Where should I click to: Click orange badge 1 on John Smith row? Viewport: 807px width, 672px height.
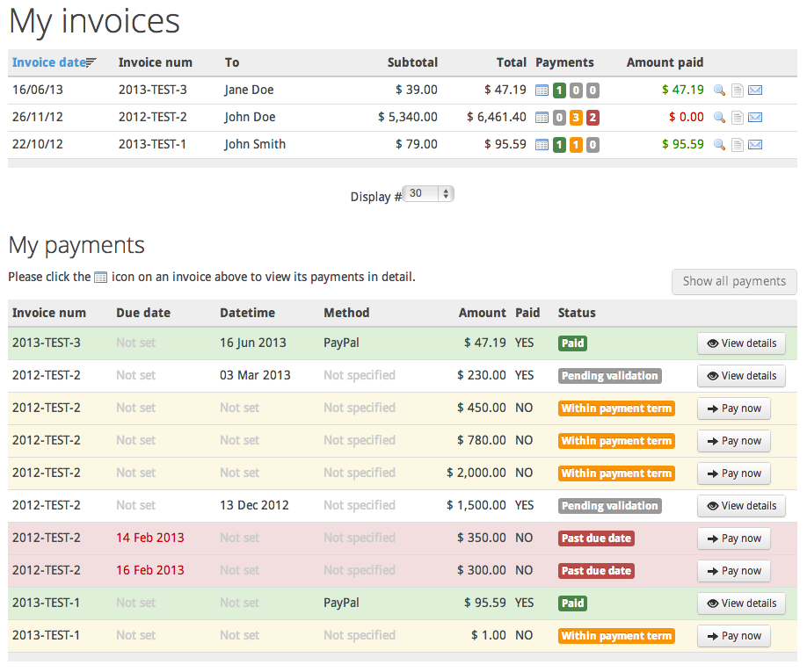[x=576, y=145]
